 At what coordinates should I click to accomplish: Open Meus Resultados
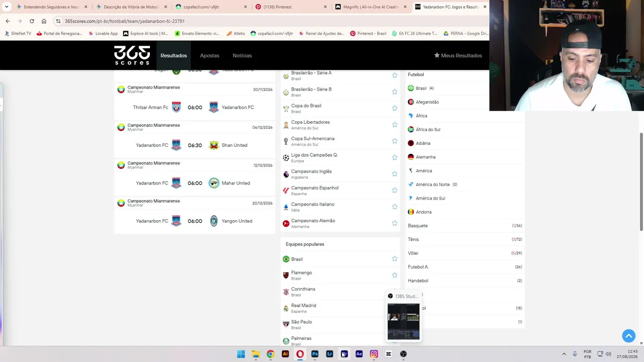click(458, 55)
